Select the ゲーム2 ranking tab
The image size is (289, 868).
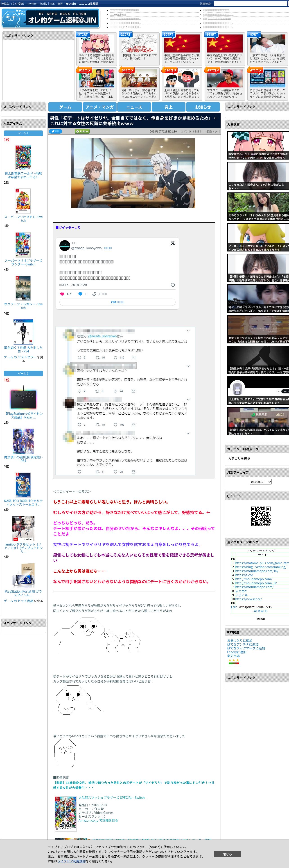pos(23,373)
